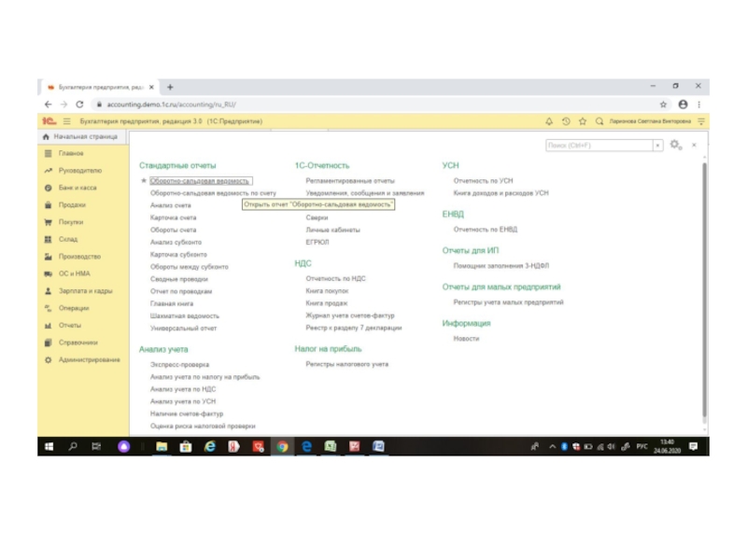The image size is (747, 560).
Task: Open the settings gear next to search field
Action: click(x=675, y=146)
